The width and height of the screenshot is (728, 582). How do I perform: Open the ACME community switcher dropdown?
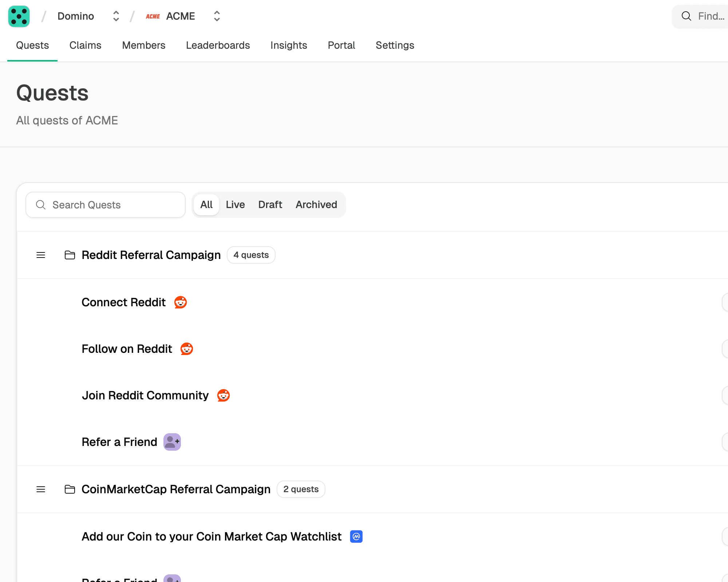(x=217, y=16)
